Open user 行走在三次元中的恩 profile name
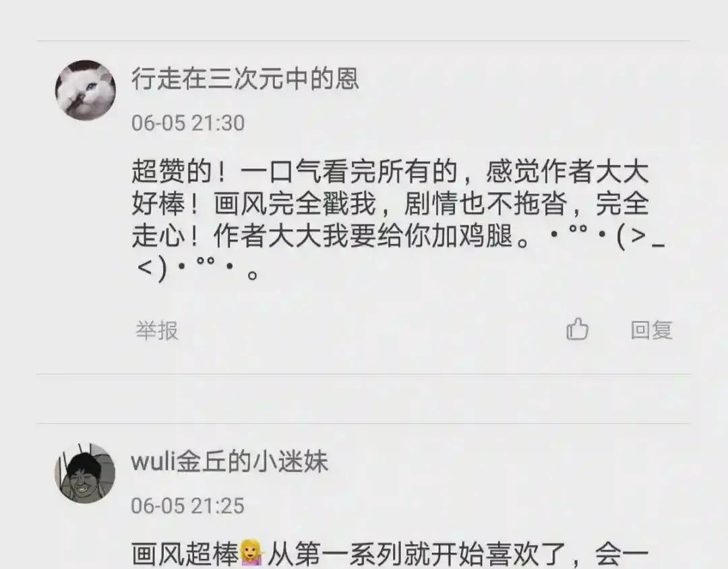This screenshot has height=569, width=728. pos(245,78)
